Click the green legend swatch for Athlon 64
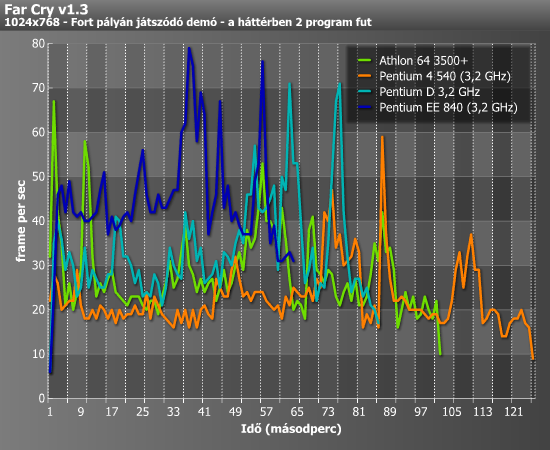Image resolution: width=550 pixels, height=450 pixels. pyautogui.click(x=364, y=60)
